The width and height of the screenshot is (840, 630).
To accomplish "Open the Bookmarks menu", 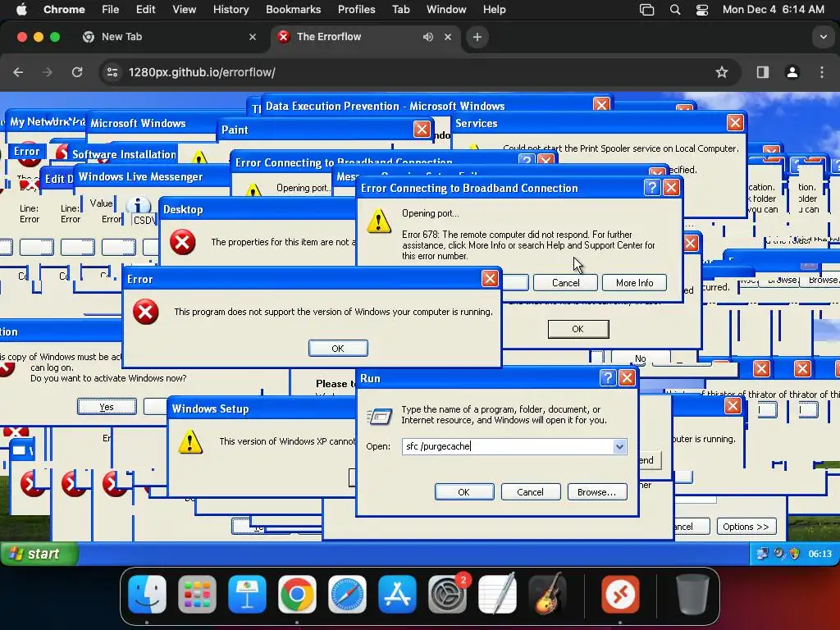I will pyautogui.click(x=293, y=10).
